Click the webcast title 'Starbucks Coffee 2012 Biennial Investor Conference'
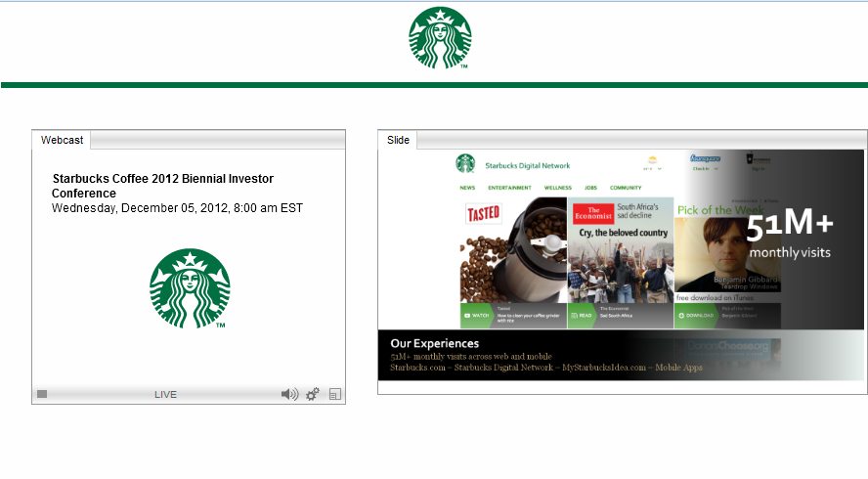Viewport: 868px width, 479px height. coord(162,186)
